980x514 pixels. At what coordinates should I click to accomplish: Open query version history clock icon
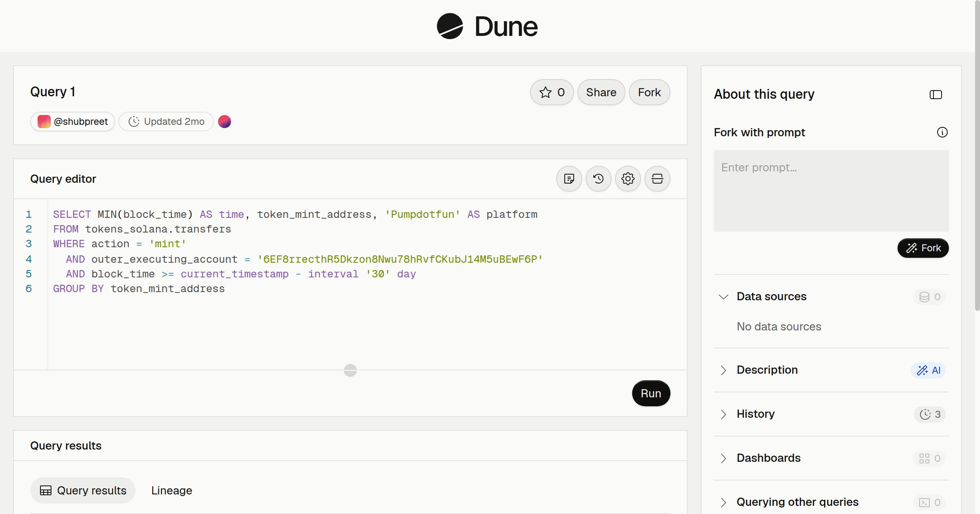(599, 179)
